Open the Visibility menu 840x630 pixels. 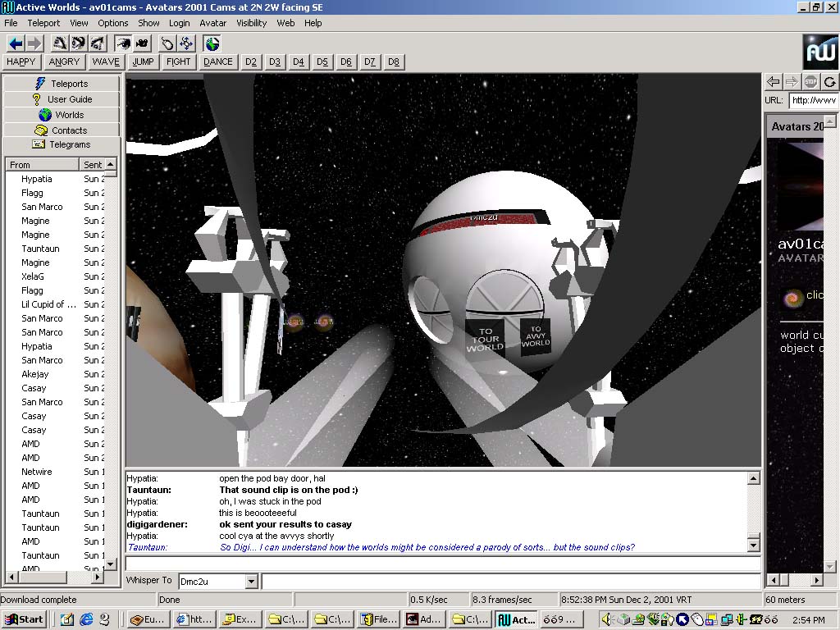click(252, 23)
